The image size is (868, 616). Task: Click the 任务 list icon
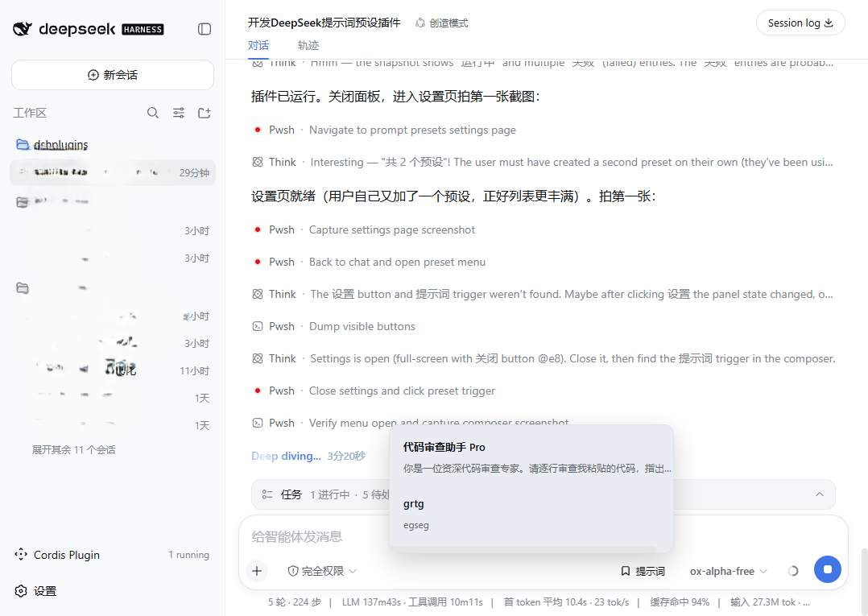267,494
